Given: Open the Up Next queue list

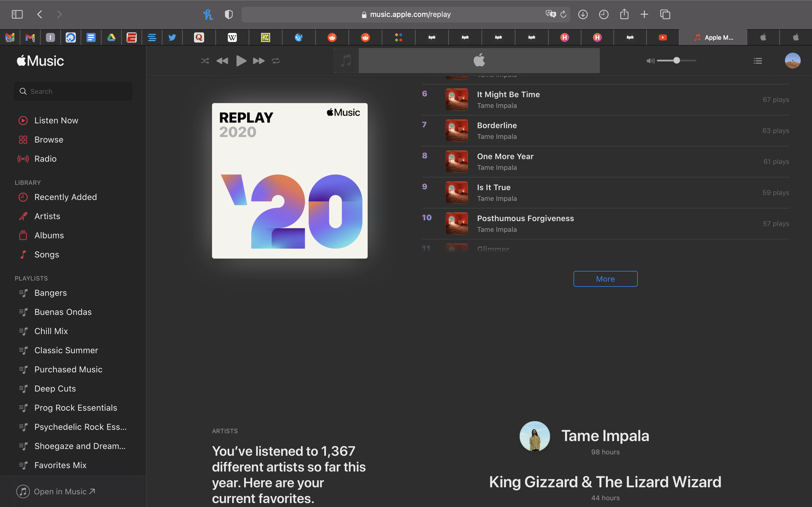Looking at the screenshot, I should click(758, 61).
